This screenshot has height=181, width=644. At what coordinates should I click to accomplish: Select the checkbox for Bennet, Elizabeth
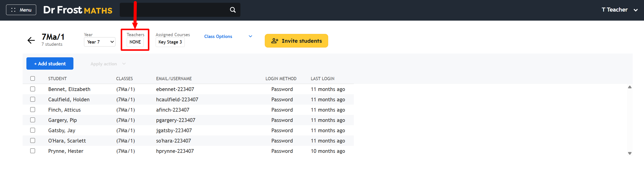(33, 89)
